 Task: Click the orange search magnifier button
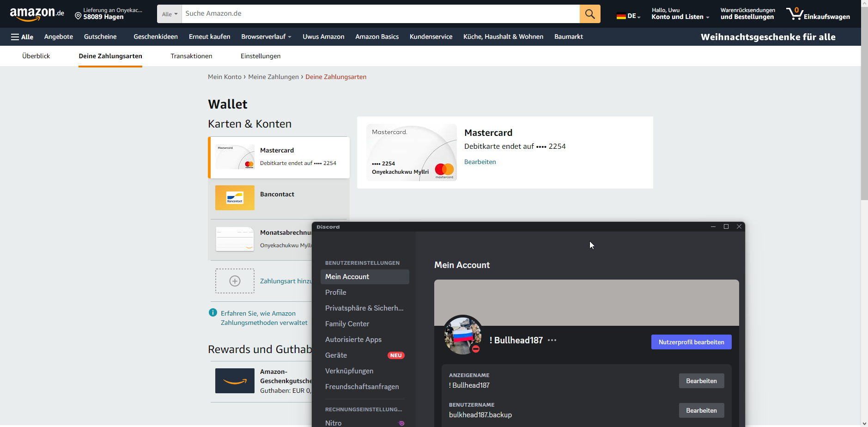click(x=590, y=14)
